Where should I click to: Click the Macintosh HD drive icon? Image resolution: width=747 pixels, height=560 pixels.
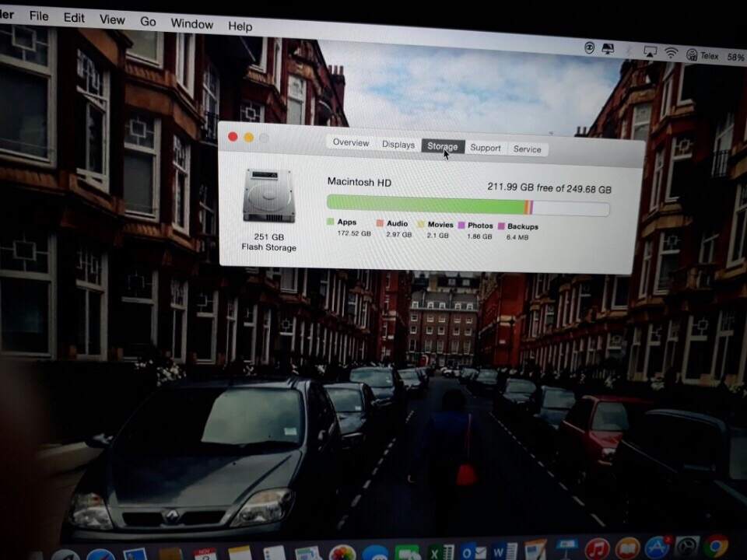pyautogui.click(x=268, y=196)
